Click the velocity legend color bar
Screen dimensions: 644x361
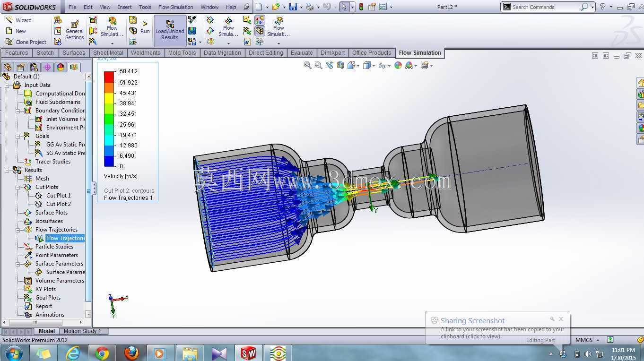(109, 119)
